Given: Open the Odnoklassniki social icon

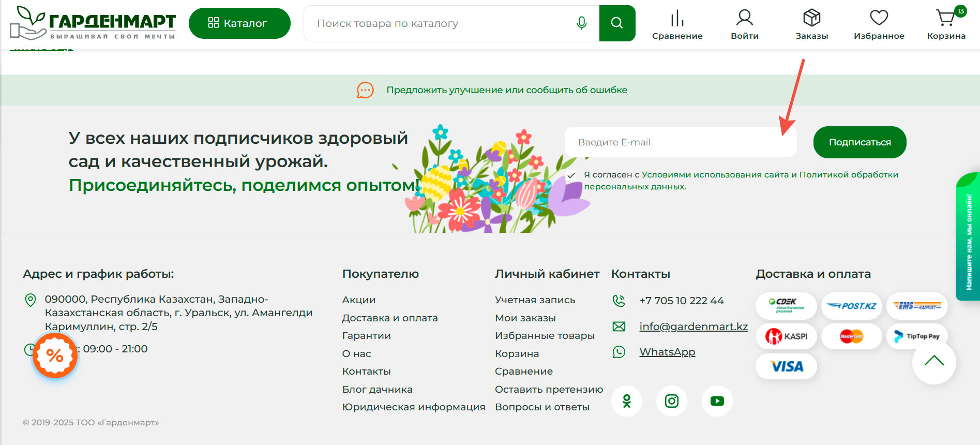Looking at the screenshot, I should coord(627,401).
